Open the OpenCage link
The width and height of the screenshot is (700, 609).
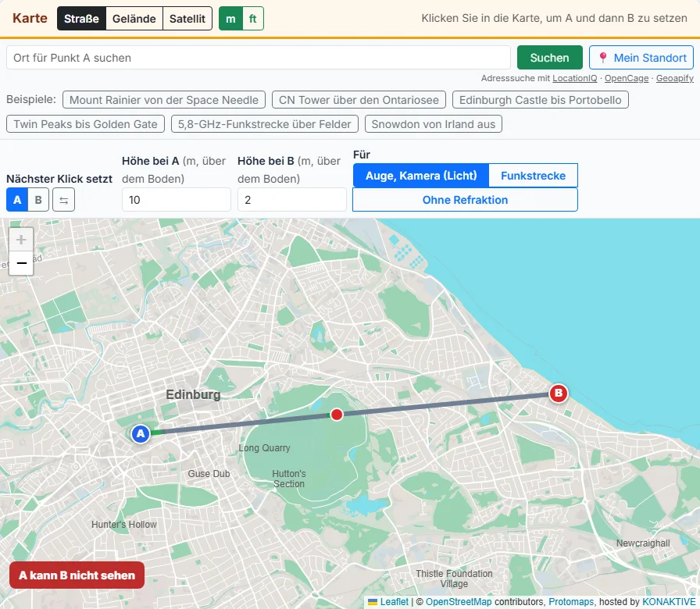[x=627, y=79]
